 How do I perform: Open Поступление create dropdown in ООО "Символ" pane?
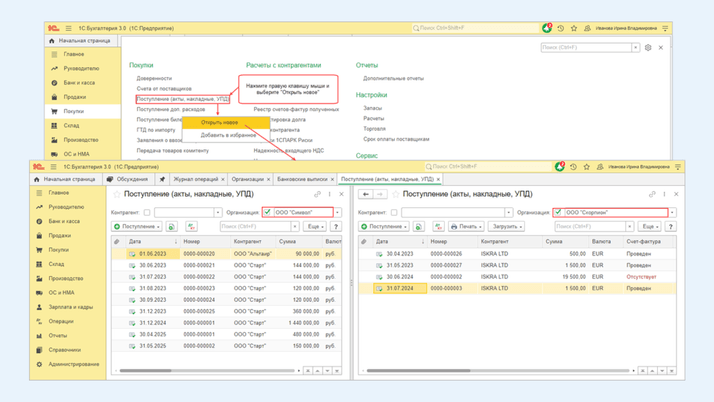[x=137, y=226]
